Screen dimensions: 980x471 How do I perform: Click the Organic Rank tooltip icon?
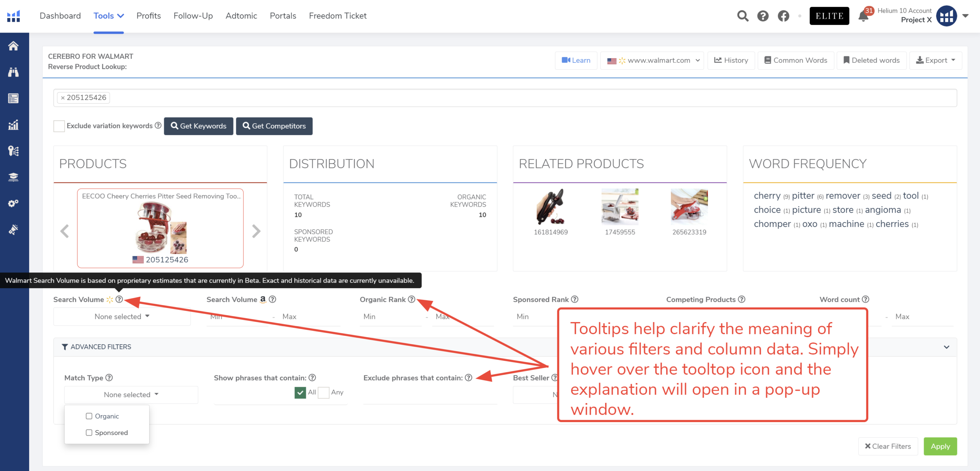coord(411,299)
